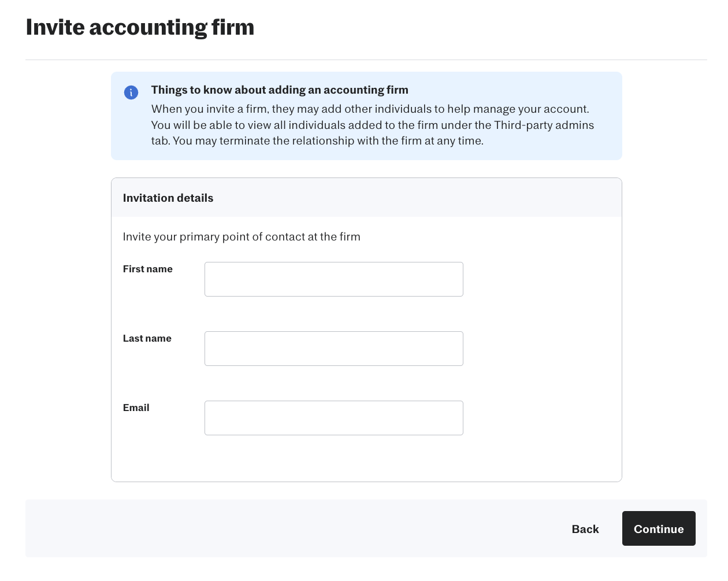Click empty area of the footer action bar
Viewport: 728px width, 581px height.
click(289, 528)
